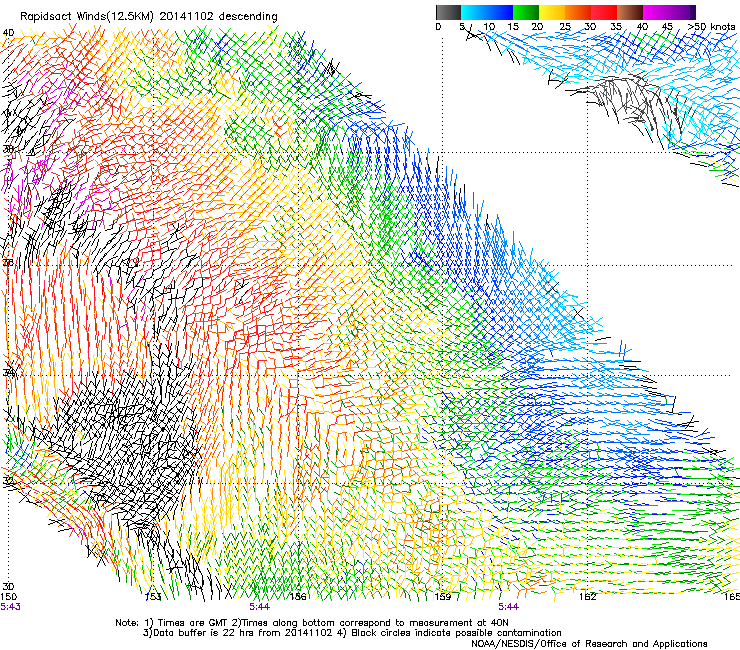
Task: Select the orange 25-30 knots legend swatch
Action: (x=578, y=12)
